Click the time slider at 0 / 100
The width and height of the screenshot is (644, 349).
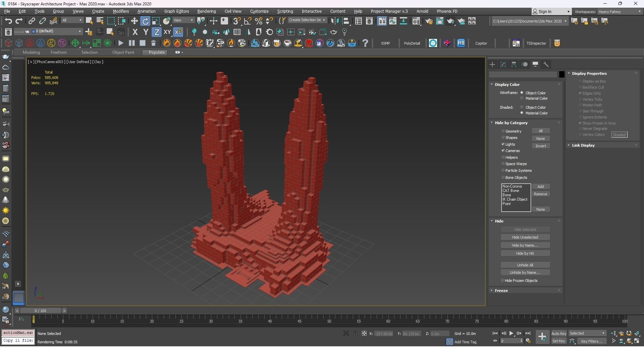tap(40, 311)
